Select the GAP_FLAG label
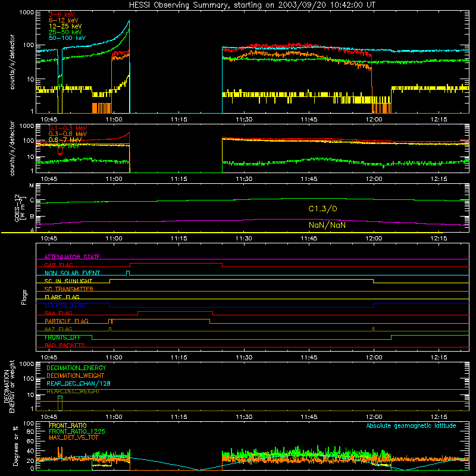The image size is (476, 476). [58, 265]
